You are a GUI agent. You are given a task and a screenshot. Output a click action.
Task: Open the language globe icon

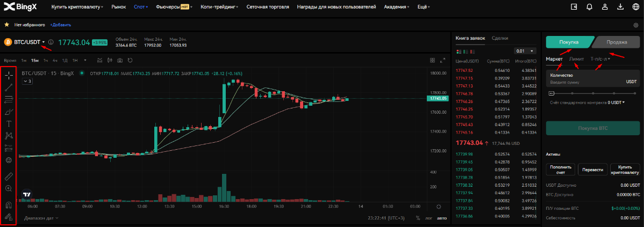point(635,7)
